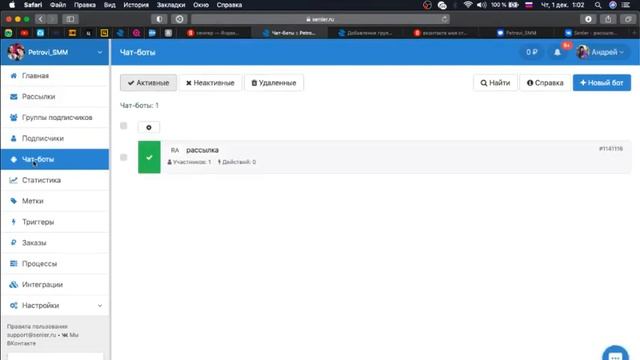This screenshot has width=640, height=360.
Task: Click the YouTube favorites bar icon
Action: pos(24,33)
